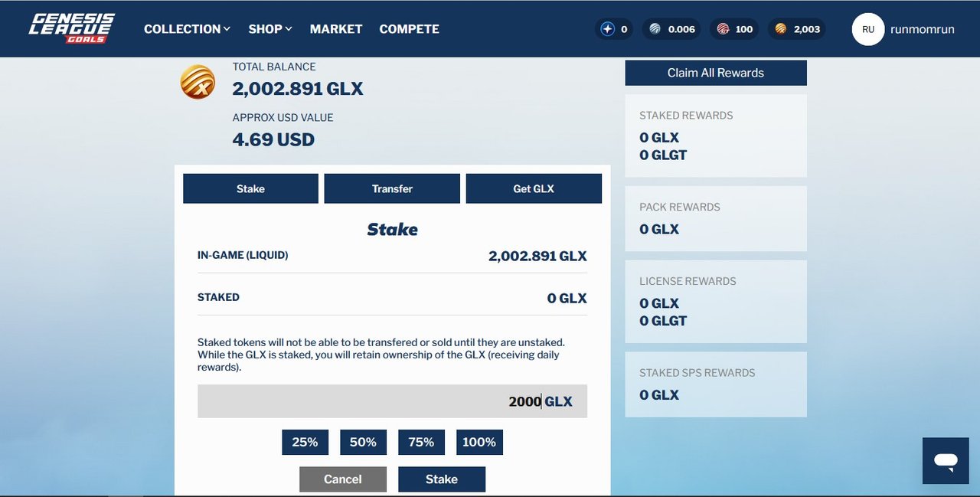Viewport: 980px width, 497px height.
Task: Go to the MARKET page
Action: (336, 29)
